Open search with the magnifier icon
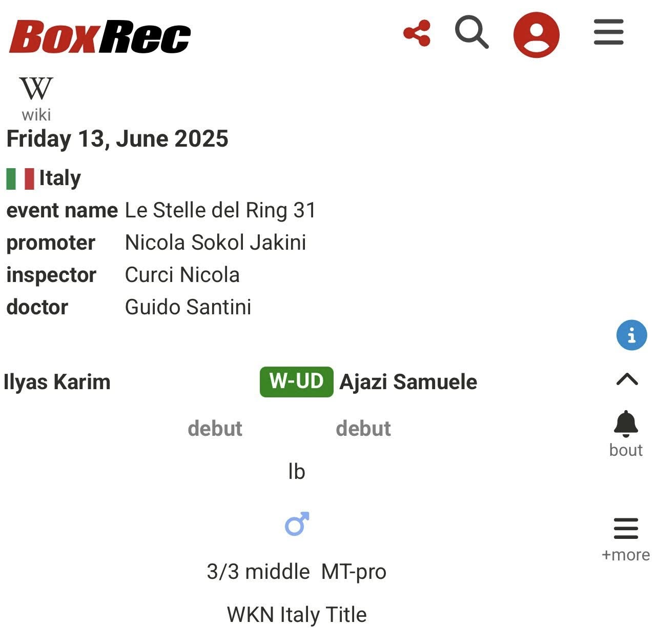The width and height of the screenshot is (658, 644). (471, 32)
